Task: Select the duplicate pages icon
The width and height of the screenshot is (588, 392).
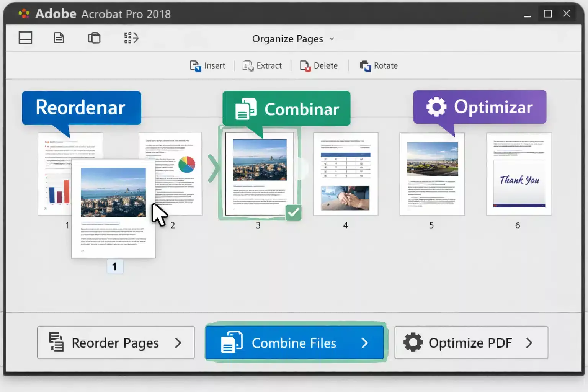Action: pyautogui.click(x=94, y=38)
